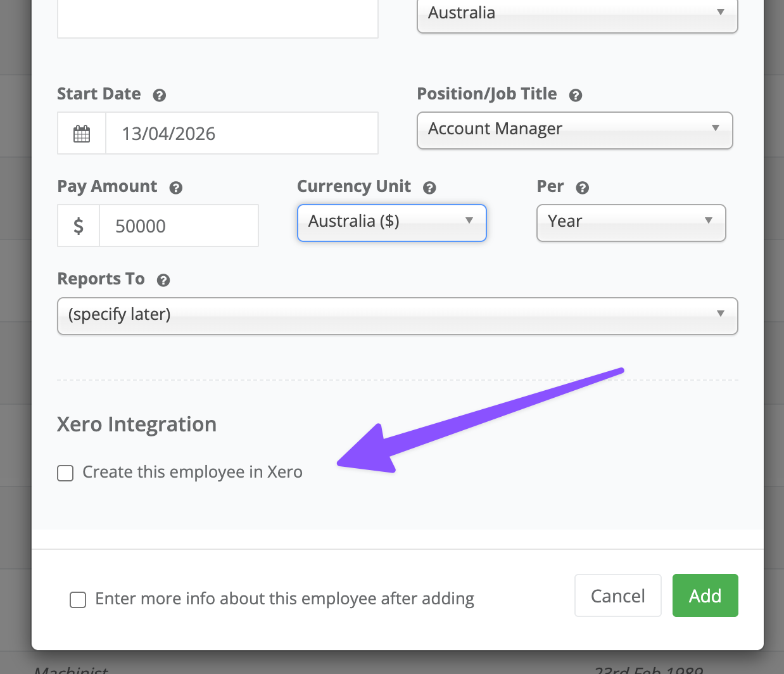Open the Position/Job Title dropdown
Viewport: 784px width, 674px height.
coord(574,130)
